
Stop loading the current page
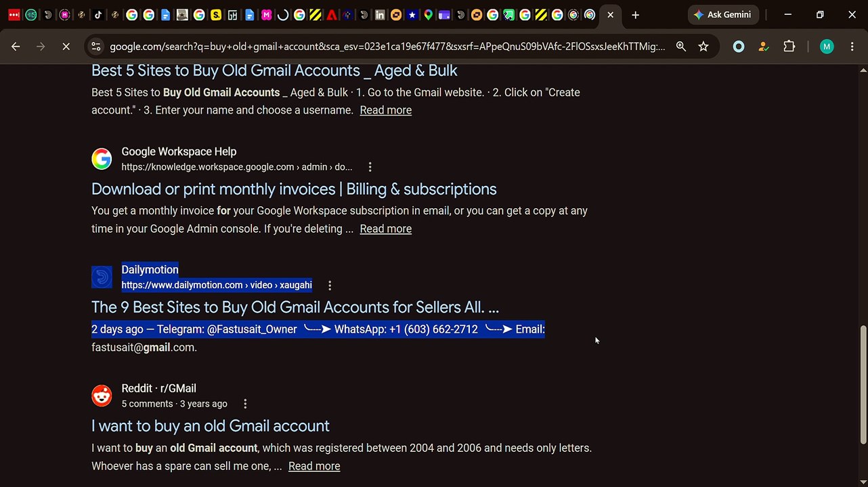[x=66, y=47]
